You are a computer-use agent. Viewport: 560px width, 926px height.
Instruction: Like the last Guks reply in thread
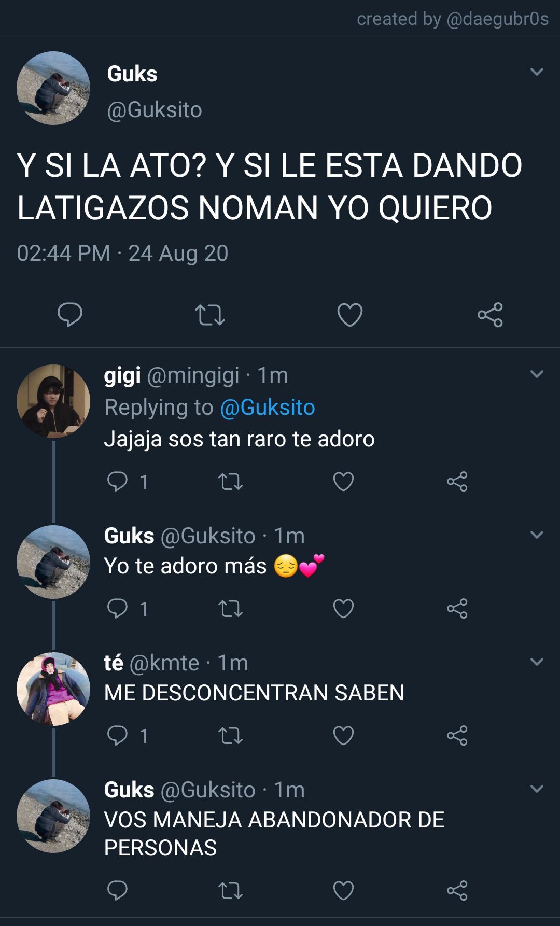[x=343, y=891]
